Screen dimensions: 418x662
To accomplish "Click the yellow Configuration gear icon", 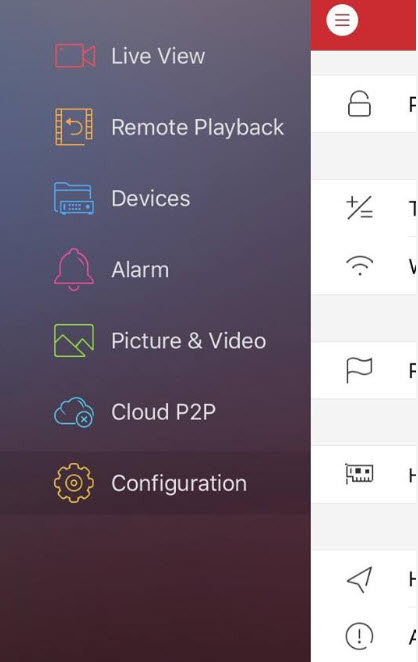I will (x=74, y=483).
